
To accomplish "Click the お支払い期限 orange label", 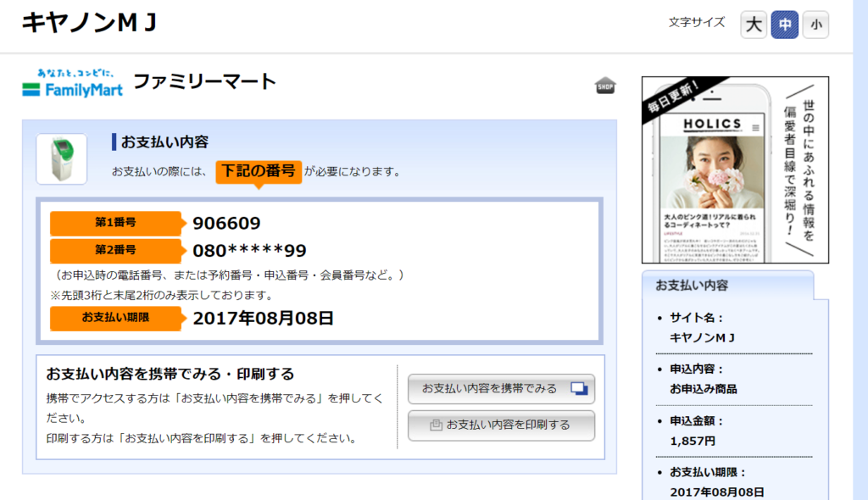I will pyautogui.click(x=115, y=318).
